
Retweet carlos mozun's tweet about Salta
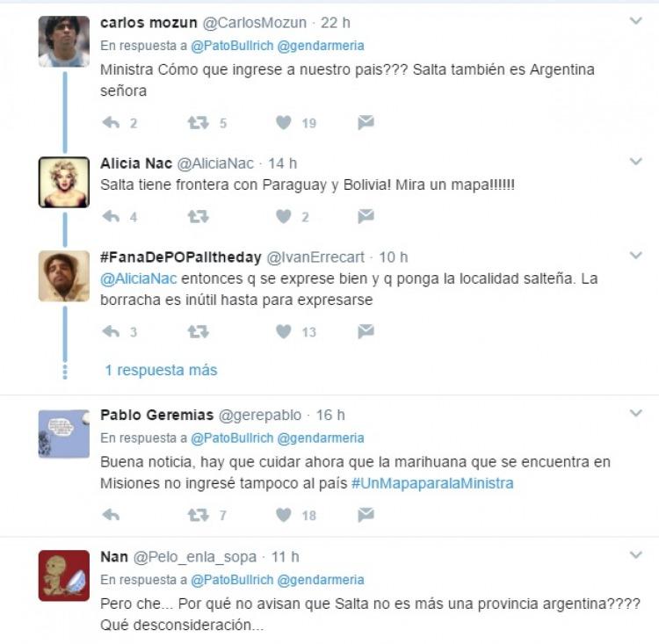pos(198,123)
